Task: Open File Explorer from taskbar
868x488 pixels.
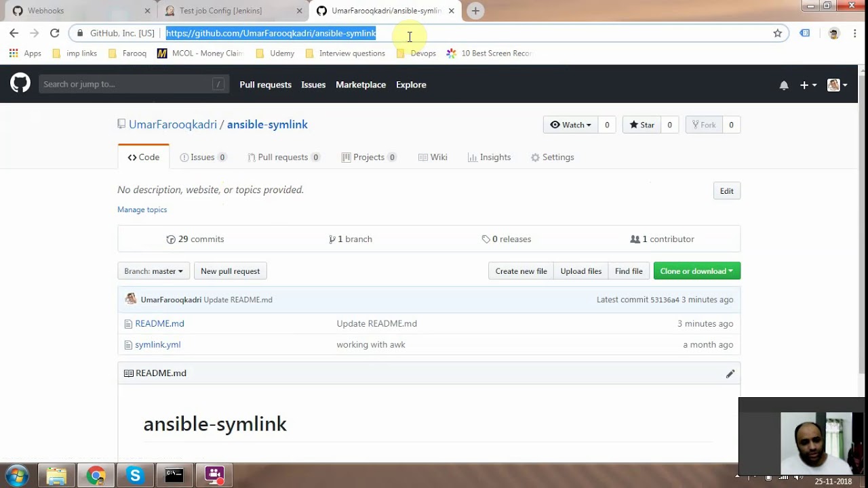Action: pyautogui.click(x=56, y=476)
